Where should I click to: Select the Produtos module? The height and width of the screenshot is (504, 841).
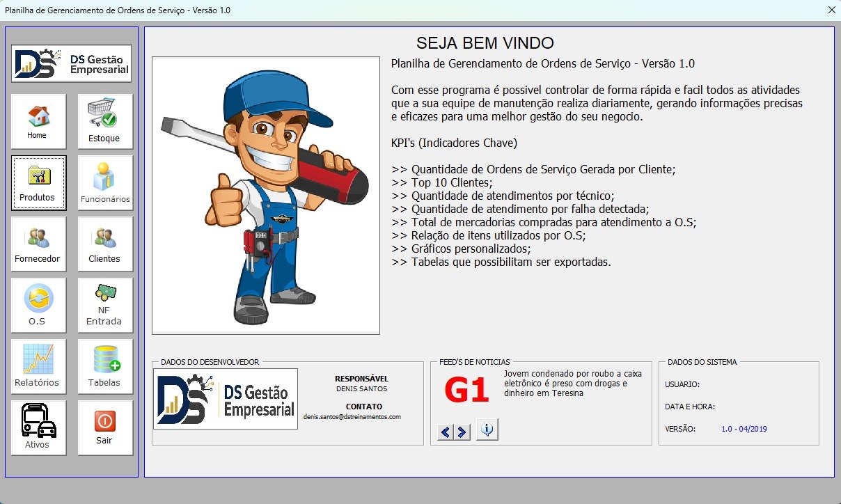click(39, 182)
